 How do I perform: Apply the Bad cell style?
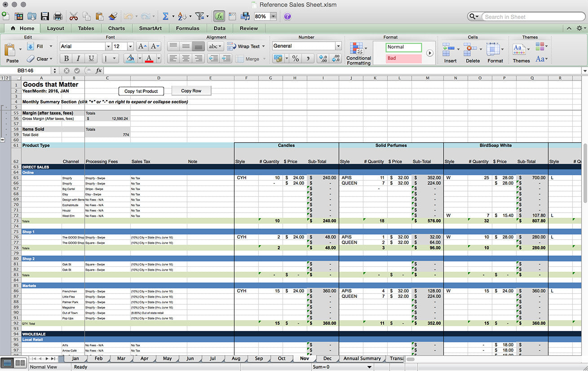point(404,58)
